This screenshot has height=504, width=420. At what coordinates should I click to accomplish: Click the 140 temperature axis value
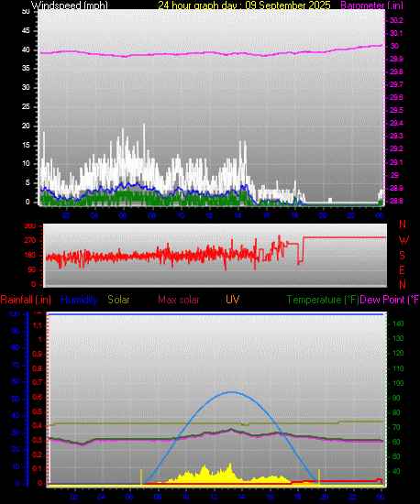pos(398,323)
